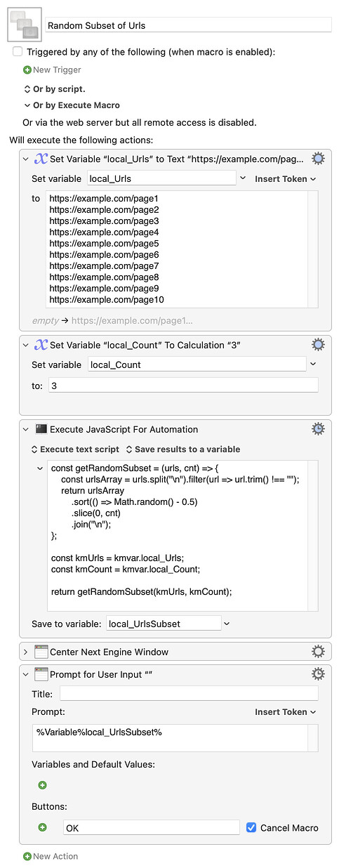This screenshot has width=339, height=868.
Task: Add a New Action
Action: pyautogui.click(x=55, y=856)
